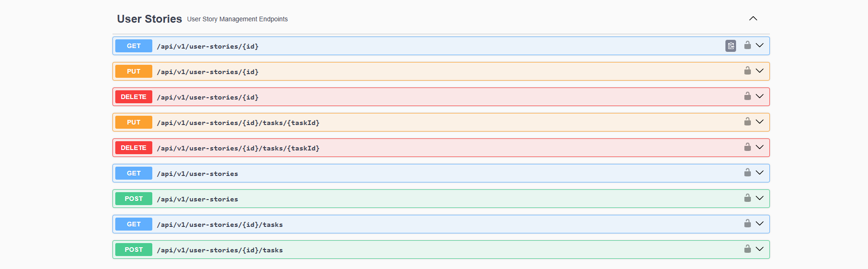Expand POST user-stories/{id}/tasks with its chevron

tap(760, 249)
